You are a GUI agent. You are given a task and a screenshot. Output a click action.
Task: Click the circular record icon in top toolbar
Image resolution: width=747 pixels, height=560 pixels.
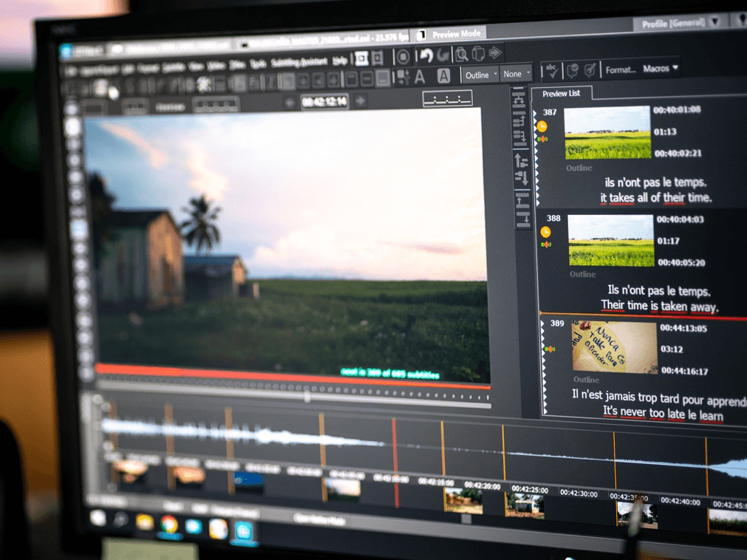coord(403,57)
